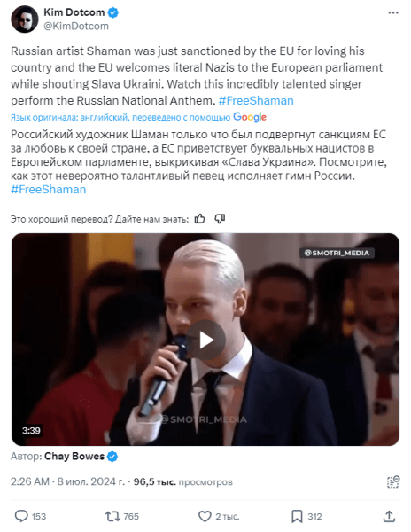Screen dimensions: 411x532
Task: Rate the translation with the thumbs up icon
Action: (x=200, y=219)
